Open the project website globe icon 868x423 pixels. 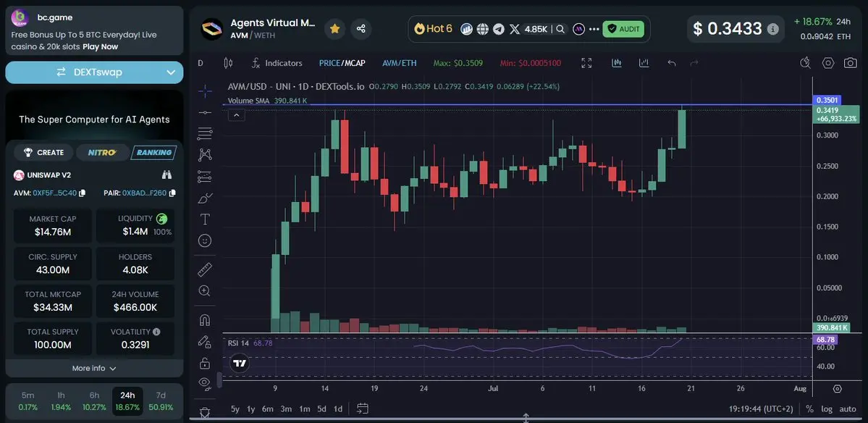coord(483,29)
